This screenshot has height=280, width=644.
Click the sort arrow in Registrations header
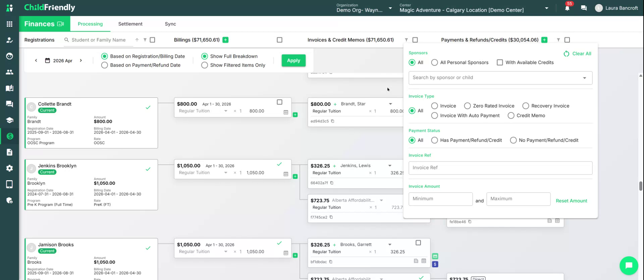[x=137, y=40]
